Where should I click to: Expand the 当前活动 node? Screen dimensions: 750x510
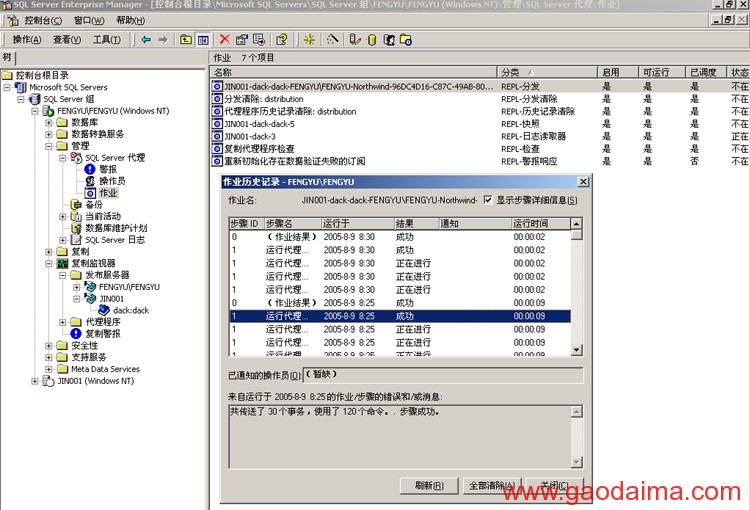click(63, 216)
